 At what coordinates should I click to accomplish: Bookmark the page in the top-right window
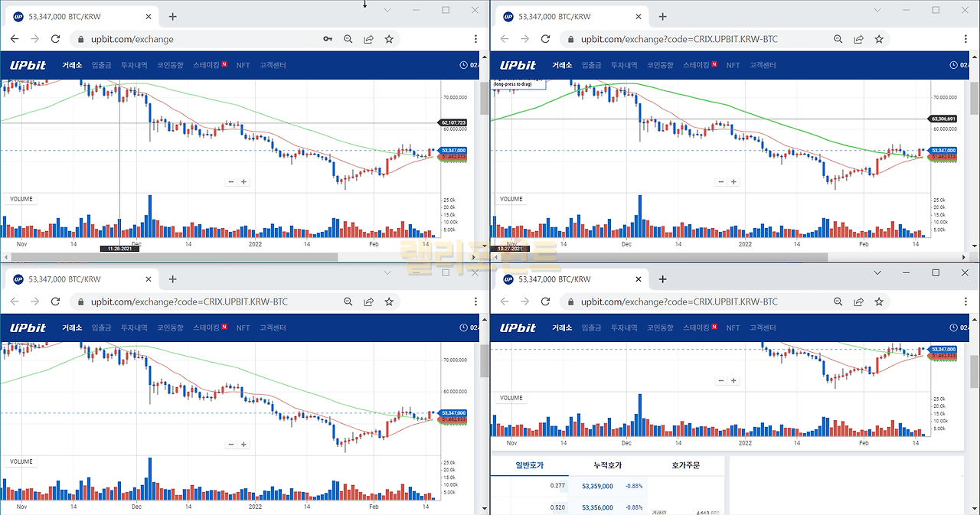(879, 39)
